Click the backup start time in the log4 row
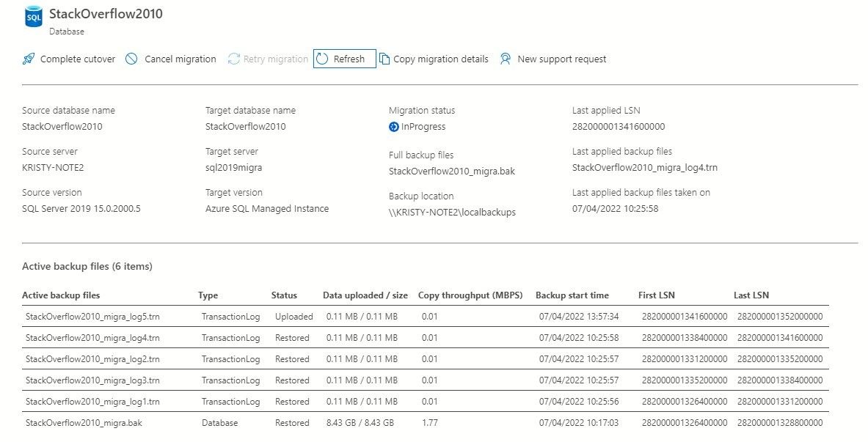The image size is (868, 442). (x=579, y=337)
